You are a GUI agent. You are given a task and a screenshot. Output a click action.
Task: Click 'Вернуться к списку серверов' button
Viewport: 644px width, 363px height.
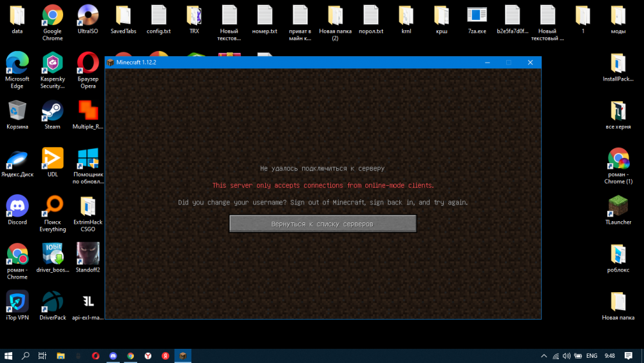tap(323, 224)
